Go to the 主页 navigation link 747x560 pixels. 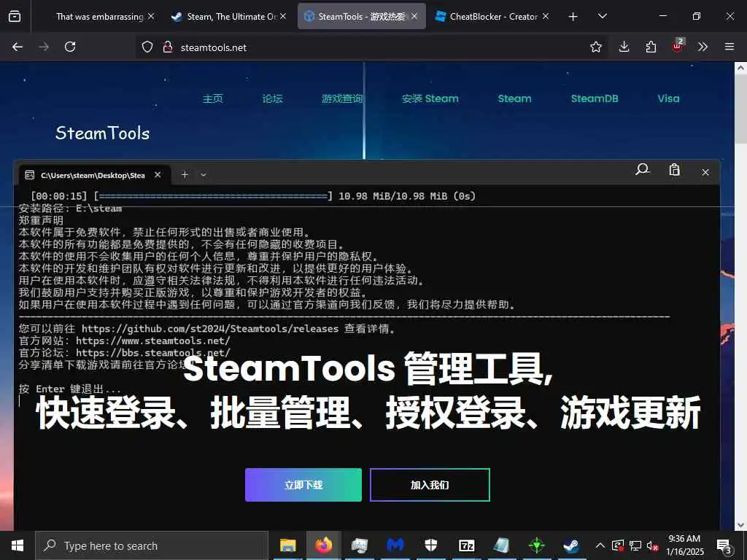(x=212, y=98)
